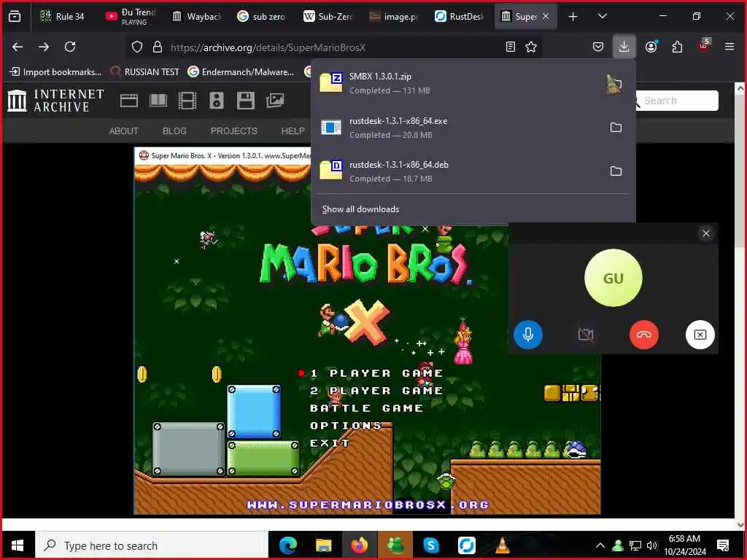Switch to the Rule 34 tab

(63, 16)
